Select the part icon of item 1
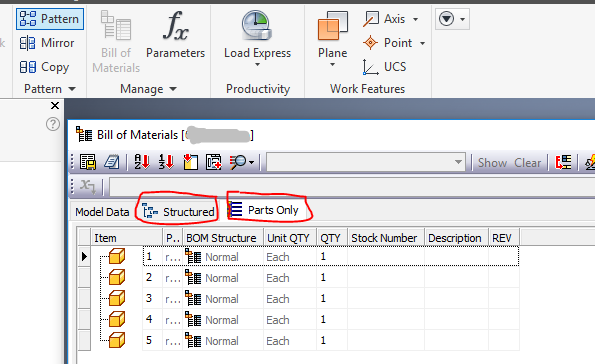This screenshot has height=364, width=595. tap(117, 256)
